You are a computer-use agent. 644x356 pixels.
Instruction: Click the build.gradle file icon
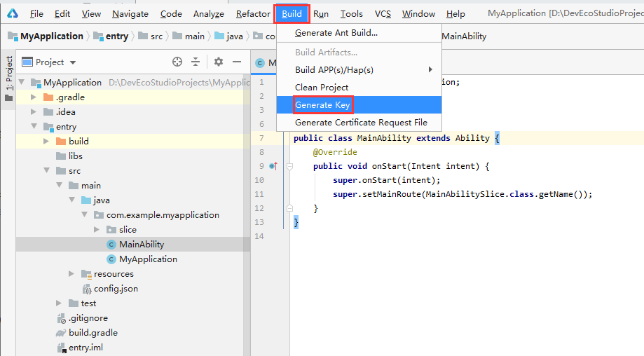point(61,333)
